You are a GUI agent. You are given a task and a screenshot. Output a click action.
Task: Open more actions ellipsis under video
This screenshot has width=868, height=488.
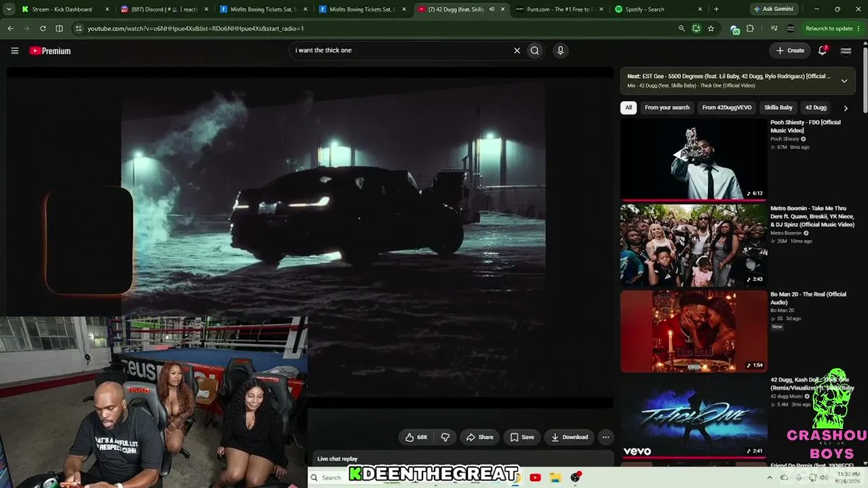(x=606, y=437)
